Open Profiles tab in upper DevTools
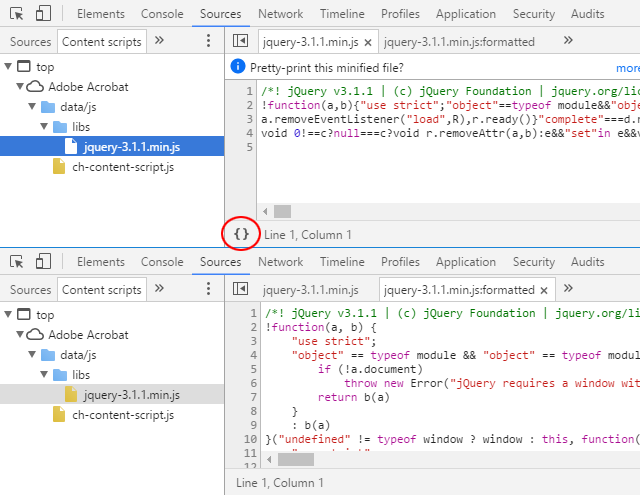 tap(400, 14)
